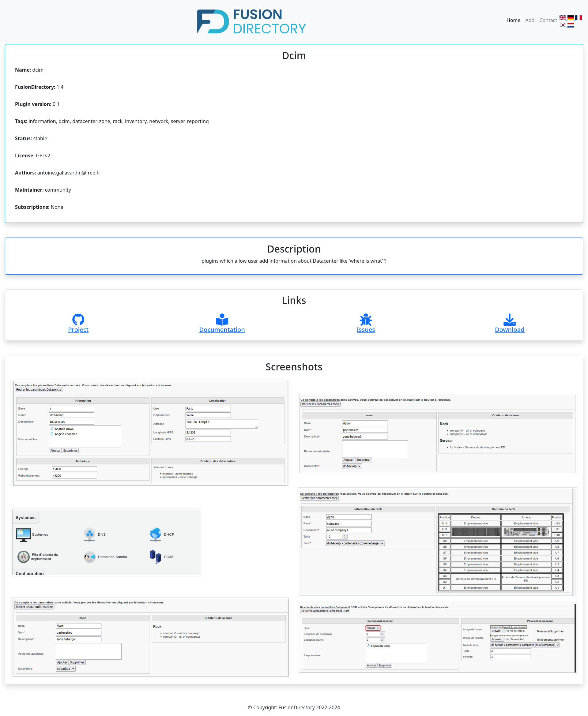Pick the South Korean flag icon
Screen dimensions: 588x716
(x=563, y=25)
